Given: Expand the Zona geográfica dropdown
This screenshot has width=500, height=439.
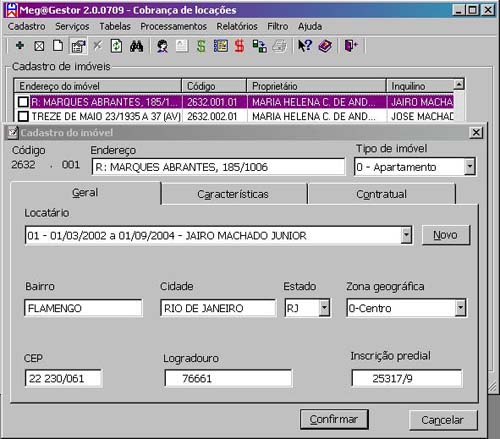Looking at the screenshot, I should pos(460,308).
